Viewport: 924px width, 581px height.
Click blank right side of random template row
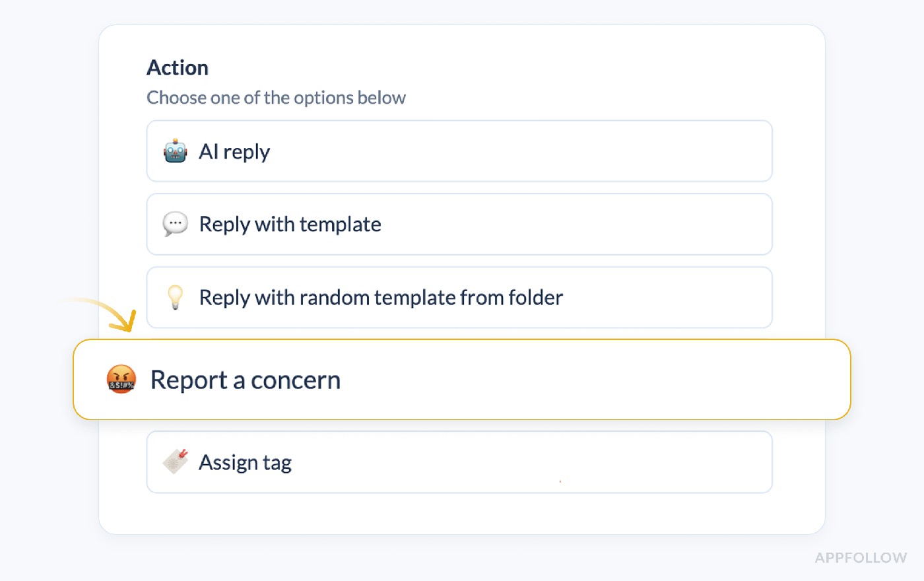coord(667,298)
